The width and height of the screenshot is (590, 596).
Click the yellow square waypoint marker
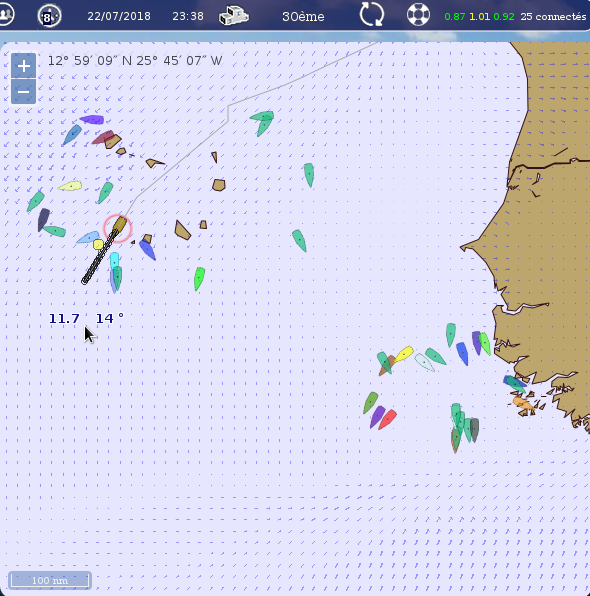(98, 244)
